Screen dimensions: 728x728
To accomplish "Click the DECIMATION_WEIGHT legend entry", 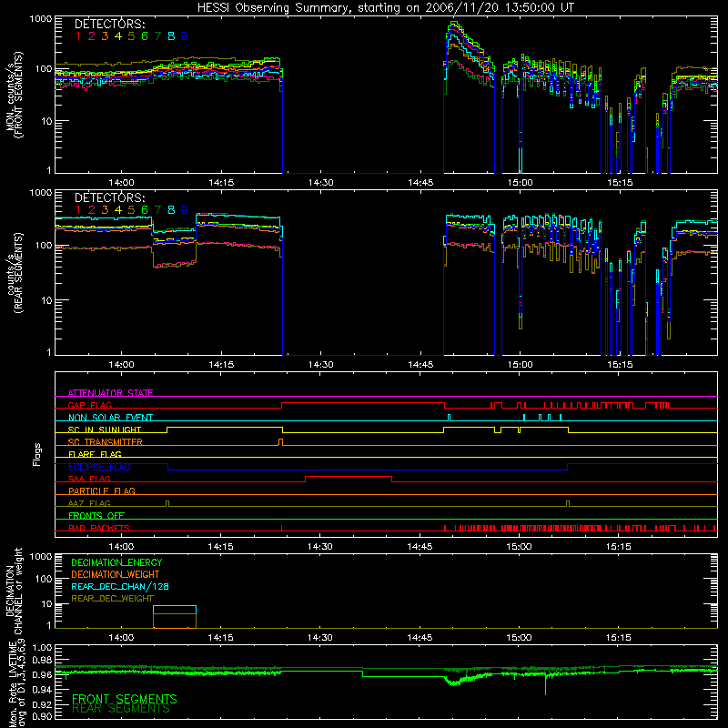I will click(x=116, y=575).
